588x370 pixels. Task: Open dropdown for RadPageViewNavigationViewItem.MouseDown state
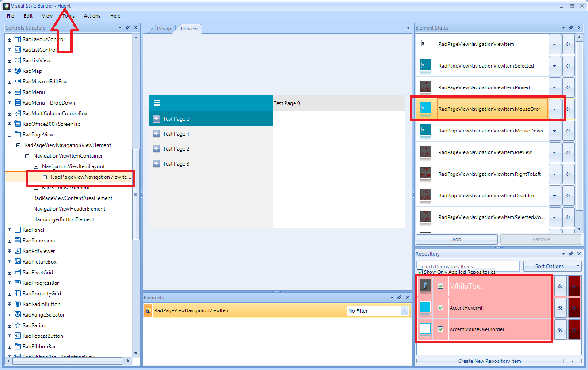coord(555,131)
